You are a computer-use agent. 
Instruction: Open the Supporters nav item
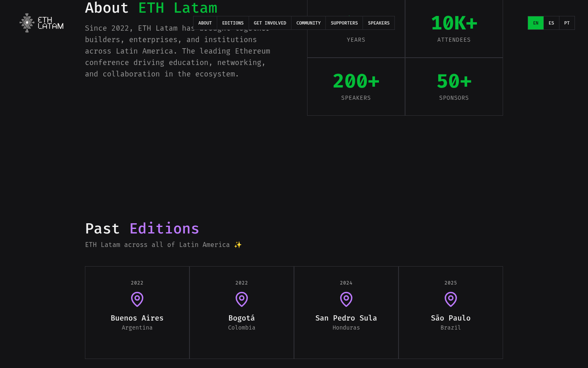pyautogui.click(x=344, y=23)
